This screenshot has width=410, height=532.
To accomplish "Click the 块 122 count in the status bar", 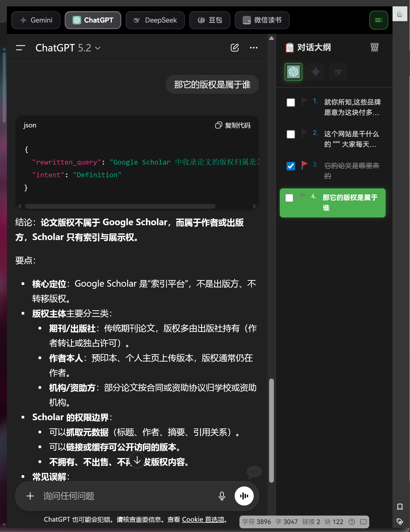I will 334,522.
